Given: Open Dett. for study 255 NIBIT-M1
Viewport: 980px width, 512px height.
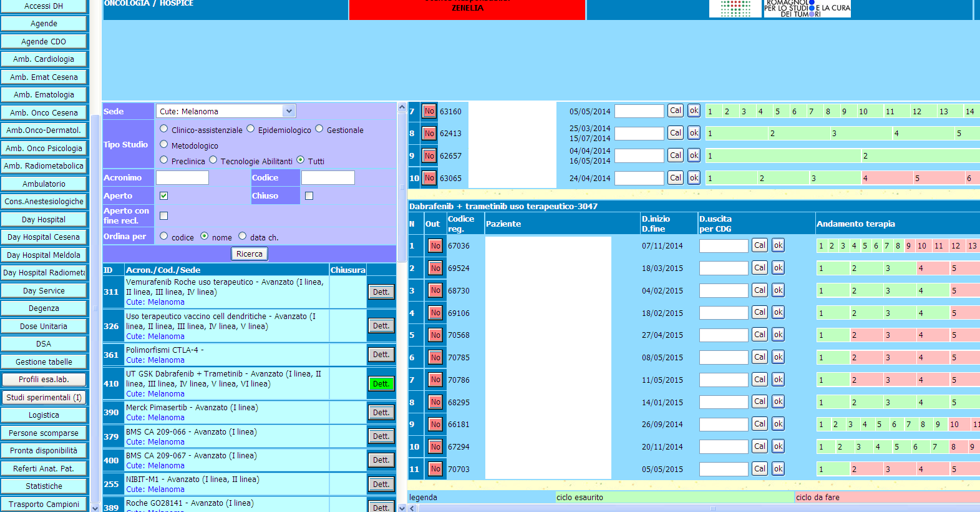Looking at the screenshot, I should pos(381,484).
